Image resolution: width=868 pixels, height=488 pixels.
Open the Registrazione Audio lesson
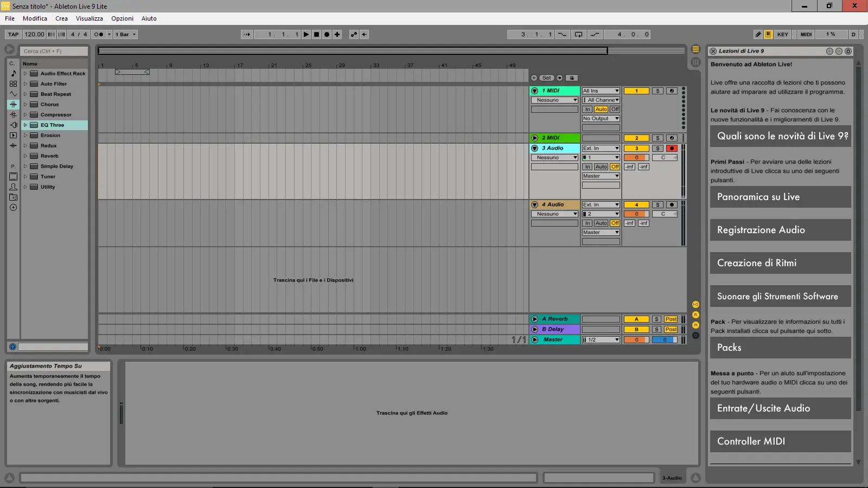[x=780, y=230]
